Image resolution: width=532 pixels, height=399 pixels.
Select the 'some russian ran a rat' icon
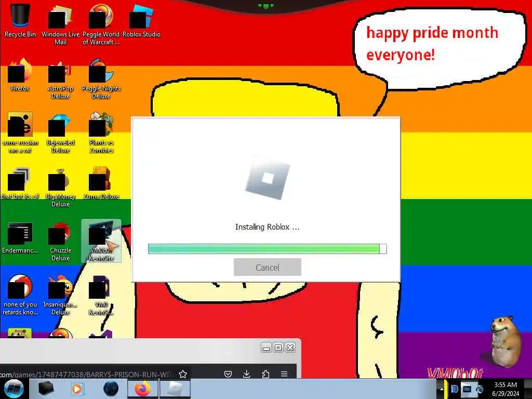(20, 132)
